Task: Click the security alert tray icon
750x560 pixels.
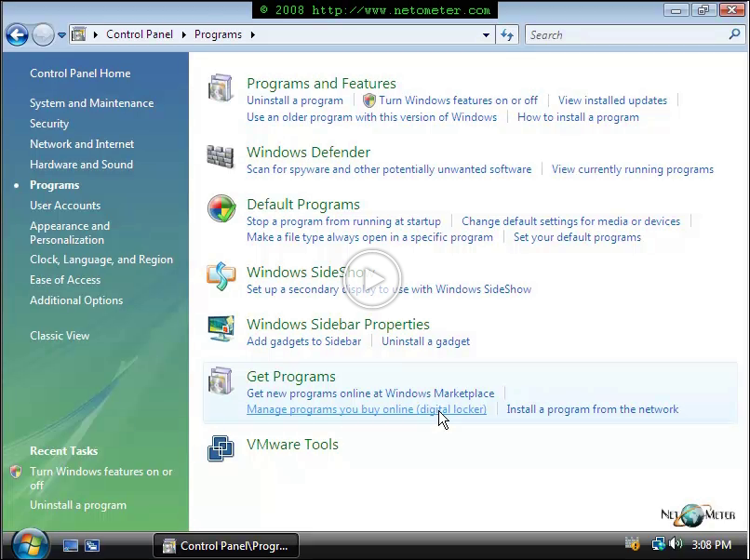Action: coord(633,544)
